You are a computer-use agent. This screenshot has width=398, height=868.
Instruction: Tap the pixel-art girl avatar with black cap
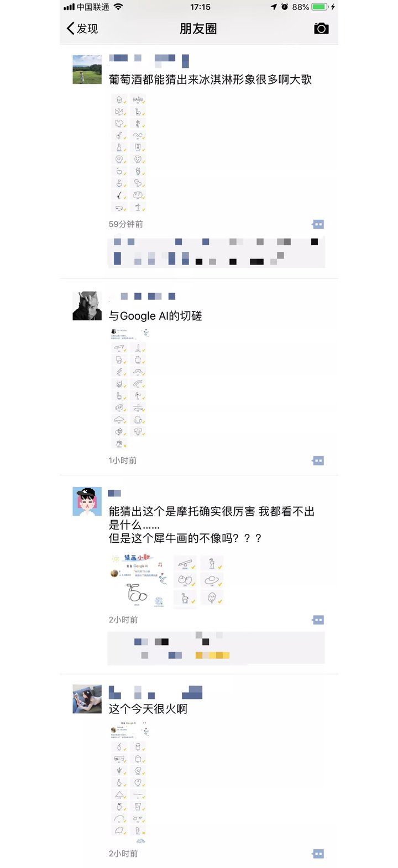point(87,501)
